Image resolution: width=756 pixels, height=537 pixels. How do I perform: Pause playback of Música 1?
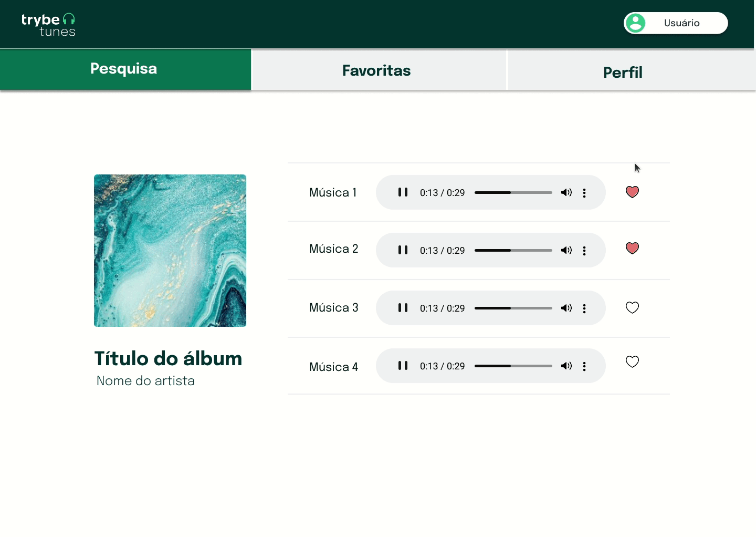[x=403, y=192]
